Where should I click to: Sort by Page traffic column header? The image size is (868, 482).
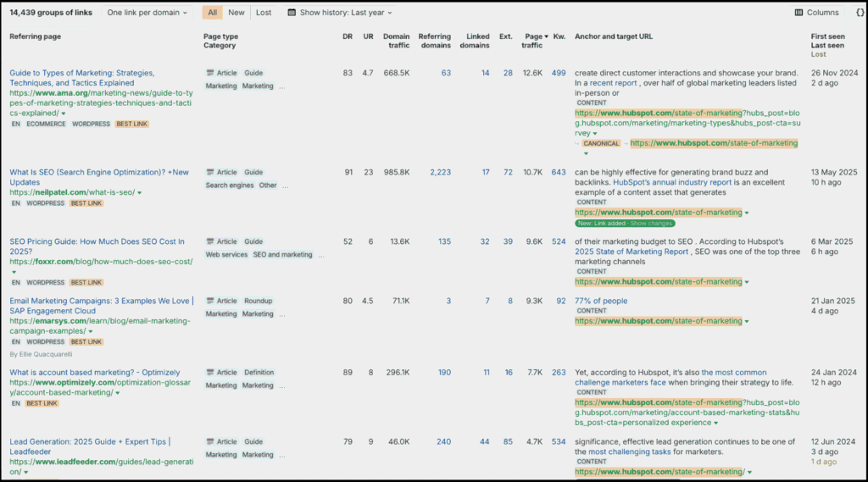point(534,41)
